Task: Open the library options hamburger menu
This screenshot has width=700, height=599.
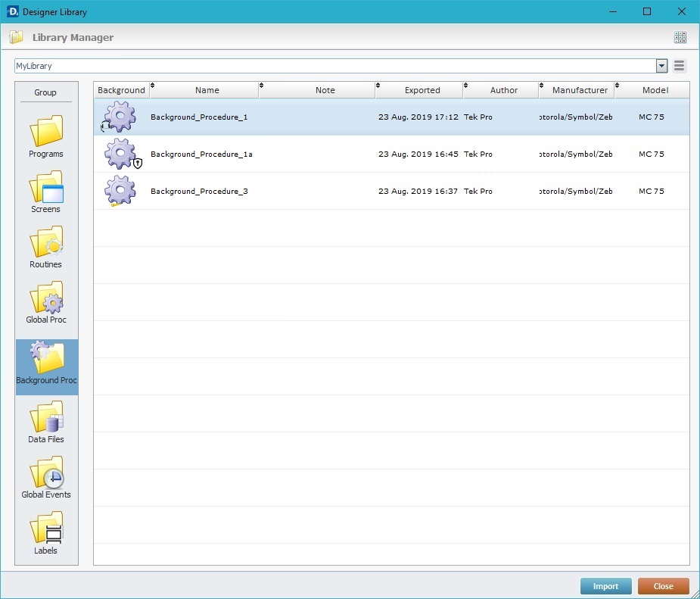Action: 680,66
